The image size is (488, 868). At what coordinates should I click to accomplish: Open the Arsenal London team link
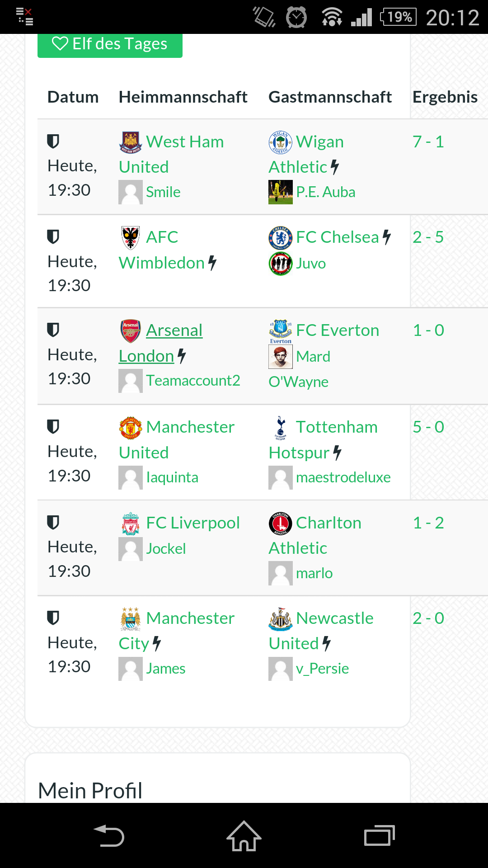[174, 331]
